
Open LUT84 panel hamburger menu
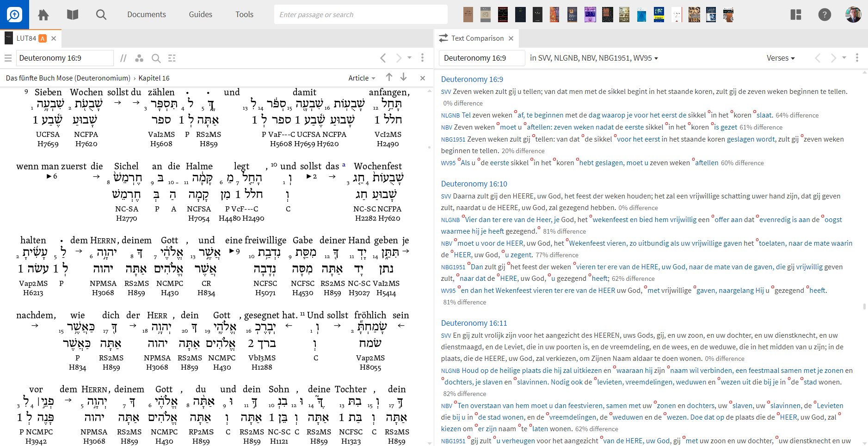click(x=8, y=58)
